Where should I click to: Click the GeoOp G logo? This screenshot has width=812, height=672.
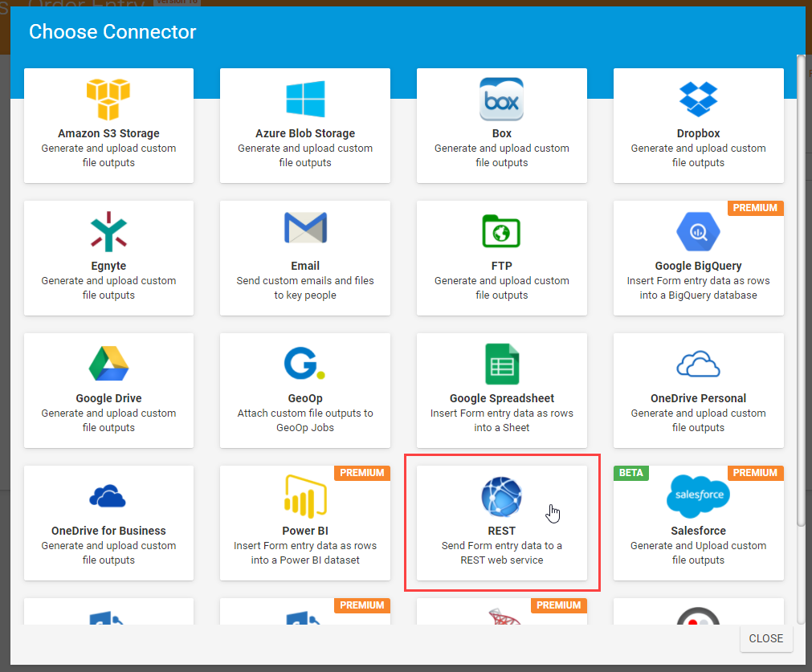coord(304,364)
